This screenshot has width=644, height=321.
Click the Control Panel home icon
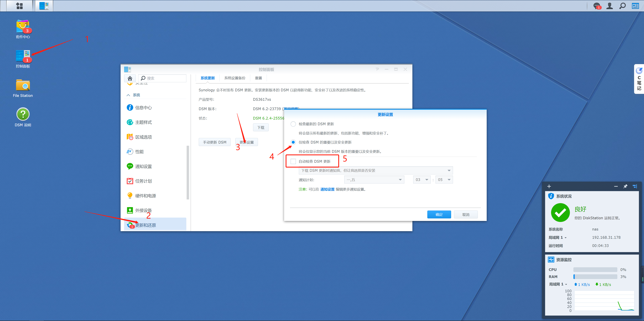click(x=130, y=78)
